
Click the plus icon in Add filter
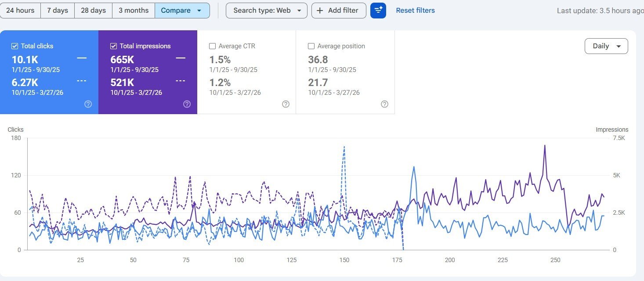(320, 11)
